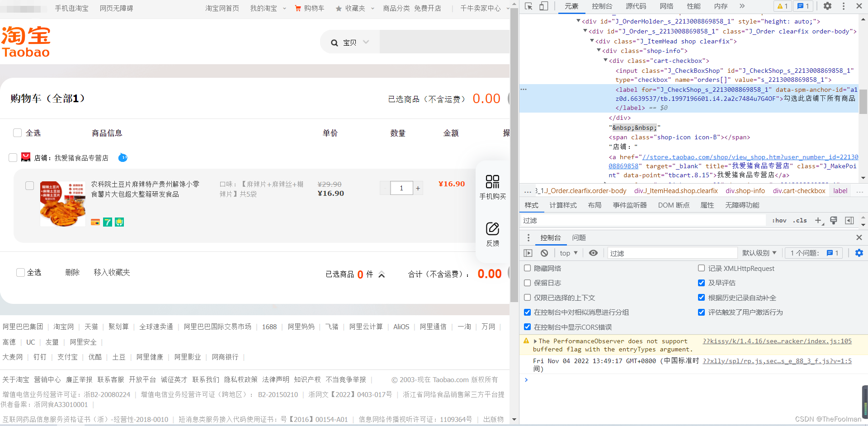The width and height of the screenshot is (868, 426).
Task: Expand the PerformanceObserver warning message
Action: 535,341
